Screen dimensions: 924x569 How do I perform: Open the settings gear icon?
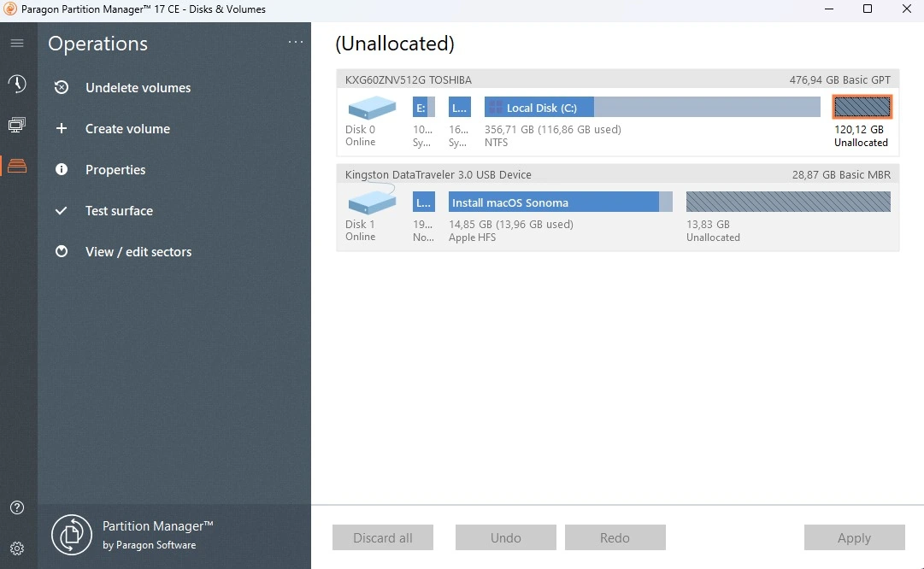pos(17,548)
